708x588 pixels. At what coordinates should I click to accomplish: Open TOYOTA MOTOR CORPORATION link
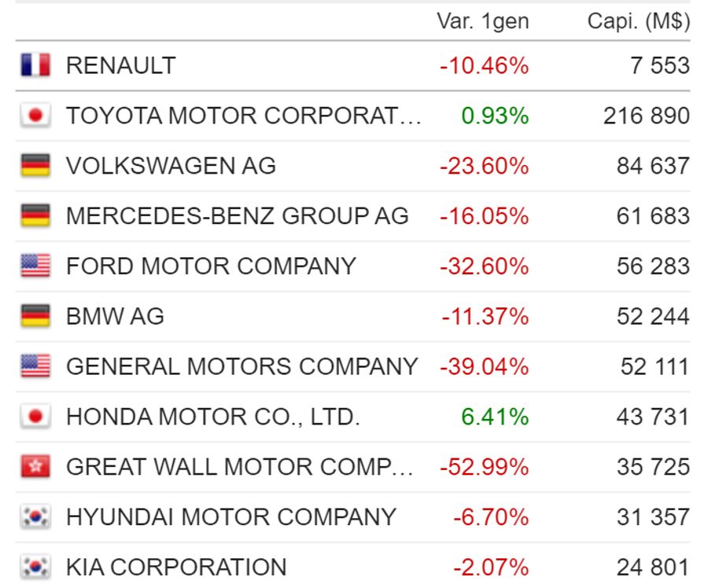(243, 116)
